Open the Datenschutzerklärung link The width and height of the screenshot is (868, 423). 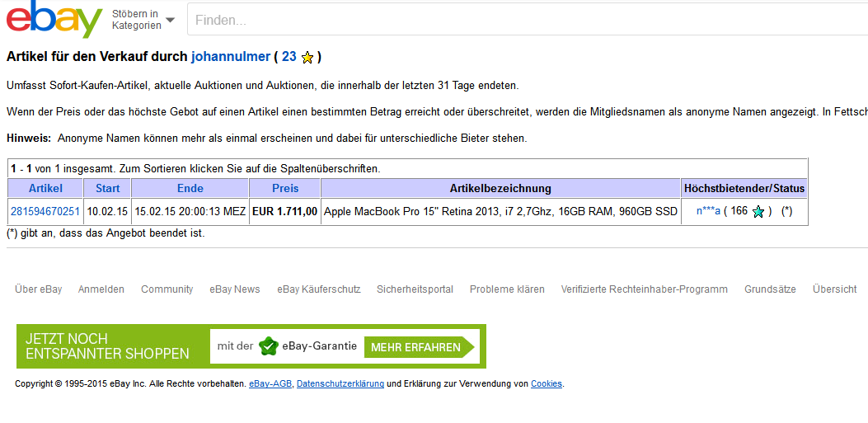click(340, 384)
